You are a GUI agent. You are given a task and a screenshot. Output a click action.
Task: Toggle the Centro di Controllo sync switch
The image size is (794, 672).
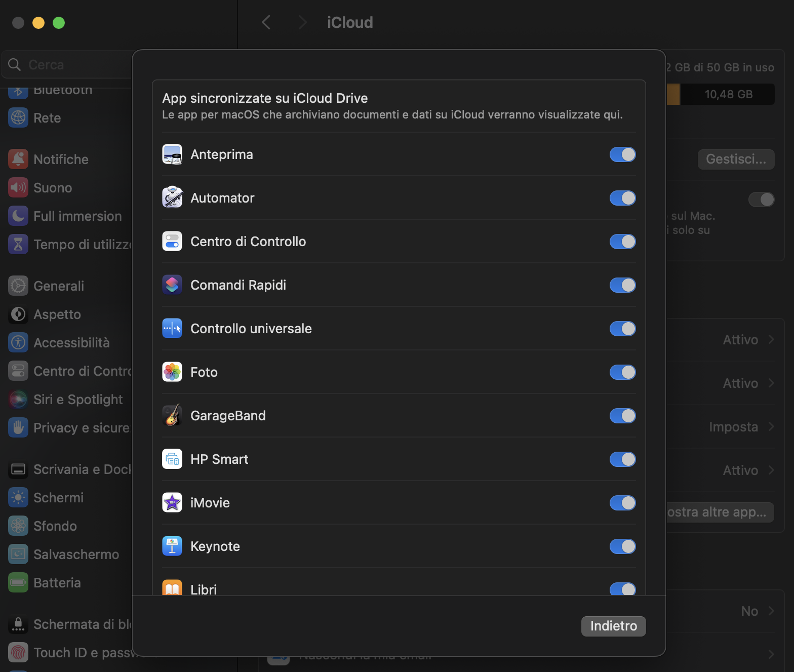pos(622,242)
